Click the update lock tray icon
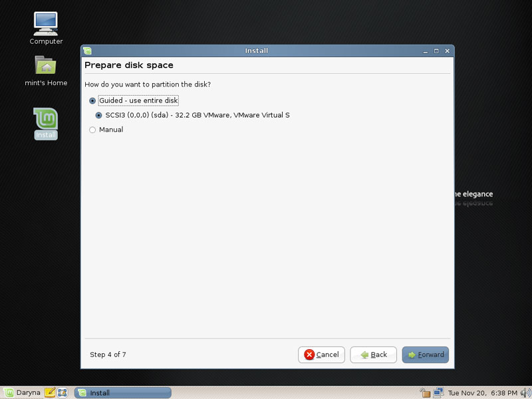Viewport: 532px width, 399px height. pos(425,393)
